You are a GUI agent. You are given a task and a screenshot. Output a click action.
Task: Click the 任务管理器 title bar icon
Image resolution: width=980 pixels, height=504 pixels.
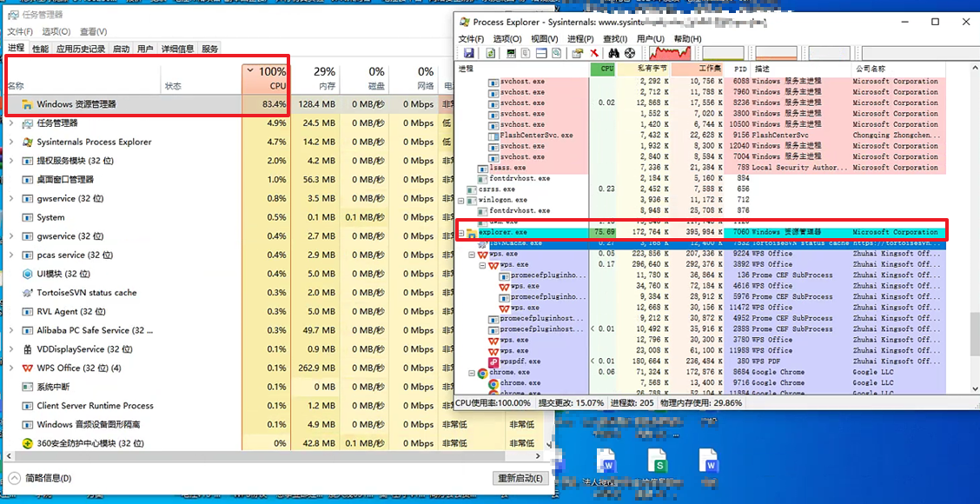click(12, 15)
